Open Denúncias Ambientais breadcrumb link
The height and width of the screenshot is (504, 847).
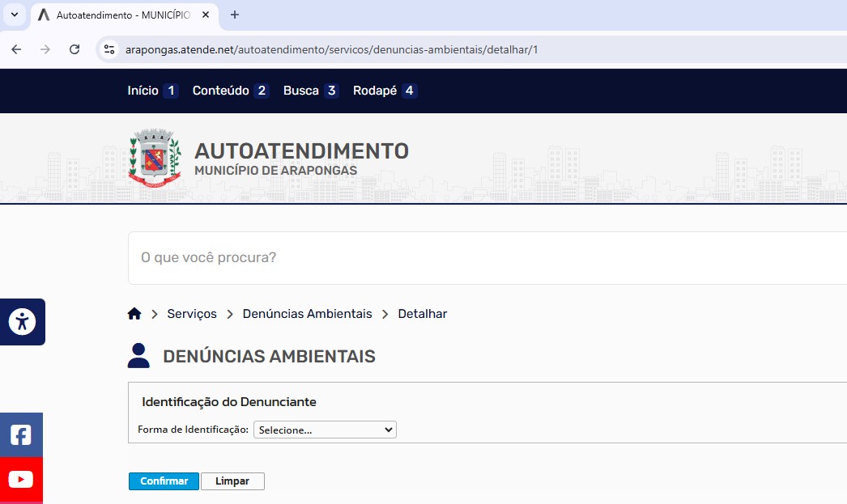[307, 314]
